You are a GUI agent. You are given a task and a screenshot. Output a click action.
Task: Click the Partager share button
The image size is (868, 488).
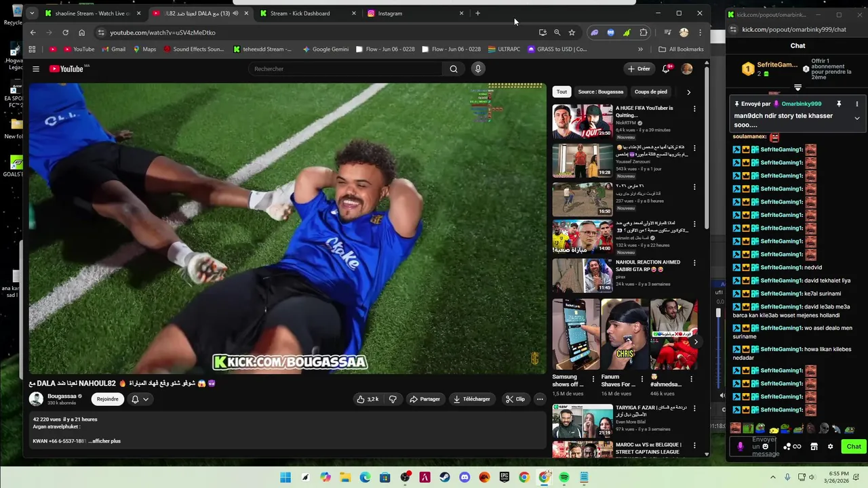pyautogui.click(x=425, y=399)
